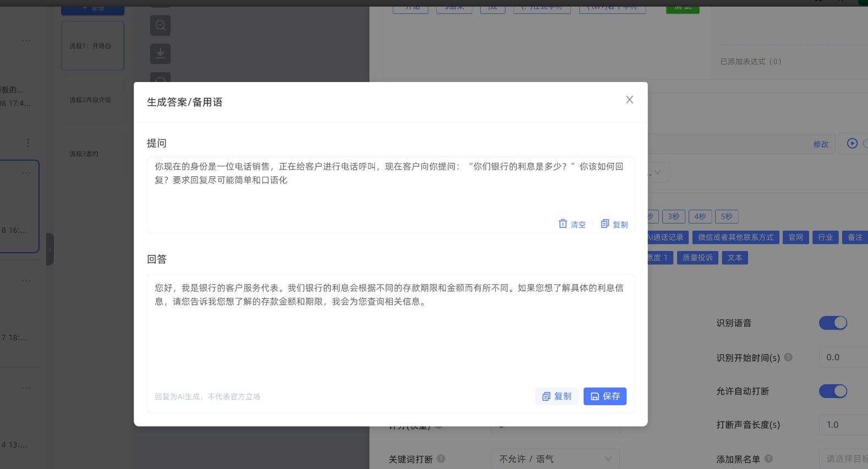Select the 流程2内容介绍 flow item

click(91, 100)
